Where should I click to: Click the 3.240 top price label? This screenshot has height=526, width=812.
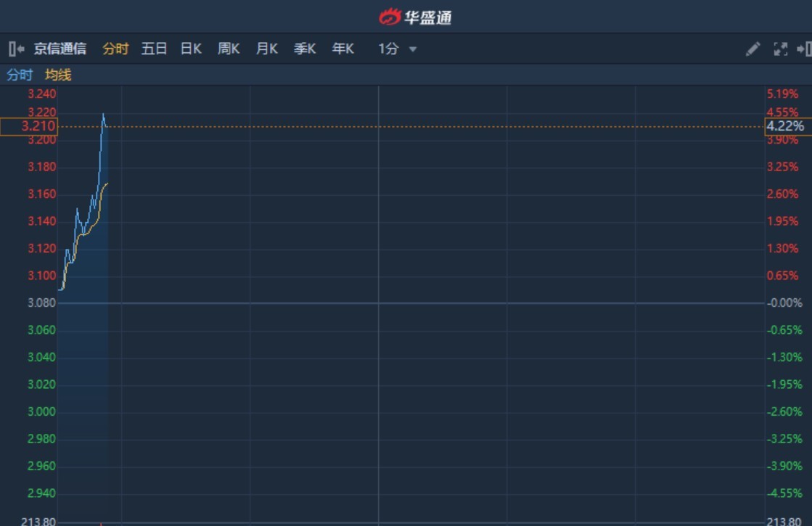pyautogui.click(x=41, y=94)
